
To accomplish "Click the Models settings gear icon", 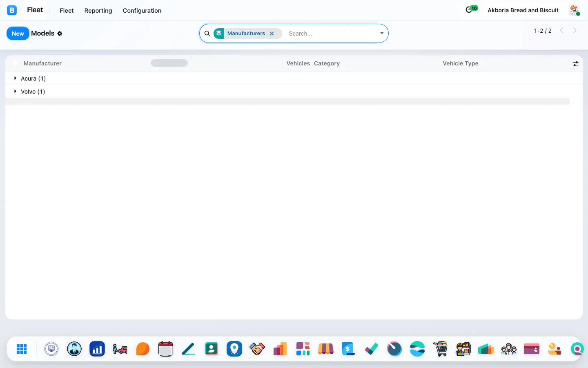I will click(60, 34).
